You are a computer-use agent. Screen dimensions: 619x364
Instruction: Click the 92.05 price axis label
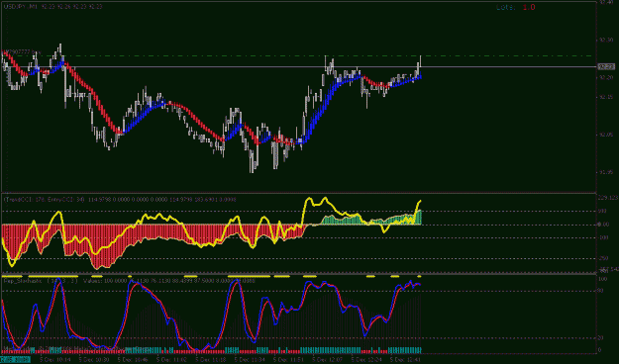[x=606, y=135]
